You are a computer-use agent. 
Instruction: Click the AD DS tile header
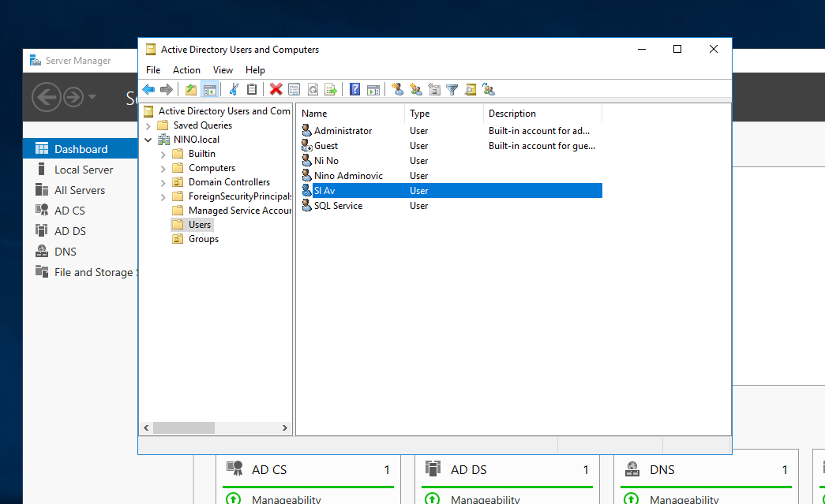coord(508,469)
